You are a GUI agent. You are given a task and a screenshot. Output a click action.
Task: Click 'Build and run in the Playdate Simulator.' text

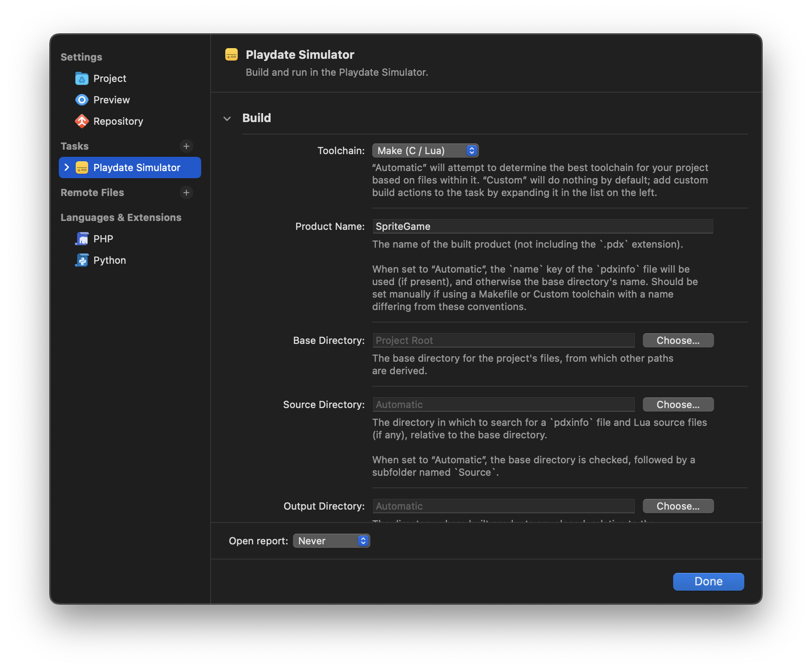tap(337, 72)
